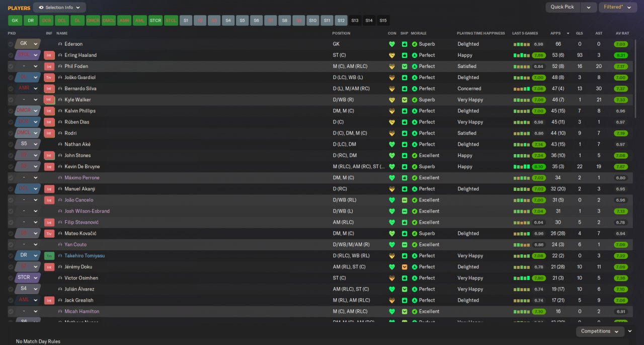Click Victor Osimhen's player info icon
Image resolution: width=644 pixels, height=345 pixels.
[x=60, y=278]
